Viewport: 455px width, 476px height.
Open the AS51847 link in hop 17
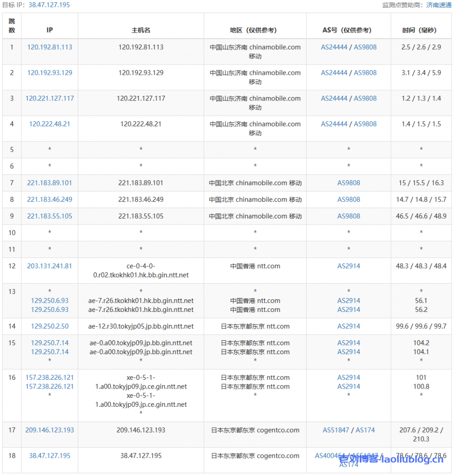click(x=336, y=430)
